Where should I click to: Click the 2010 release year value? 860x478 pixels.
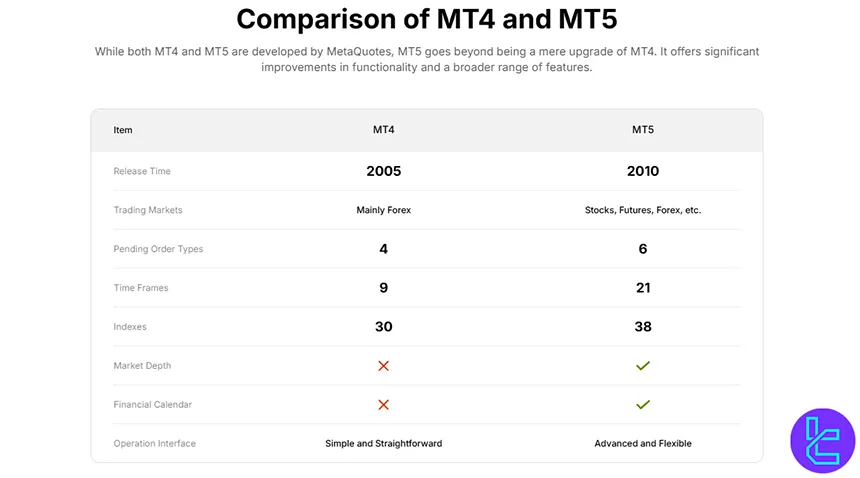coord(643,171)
